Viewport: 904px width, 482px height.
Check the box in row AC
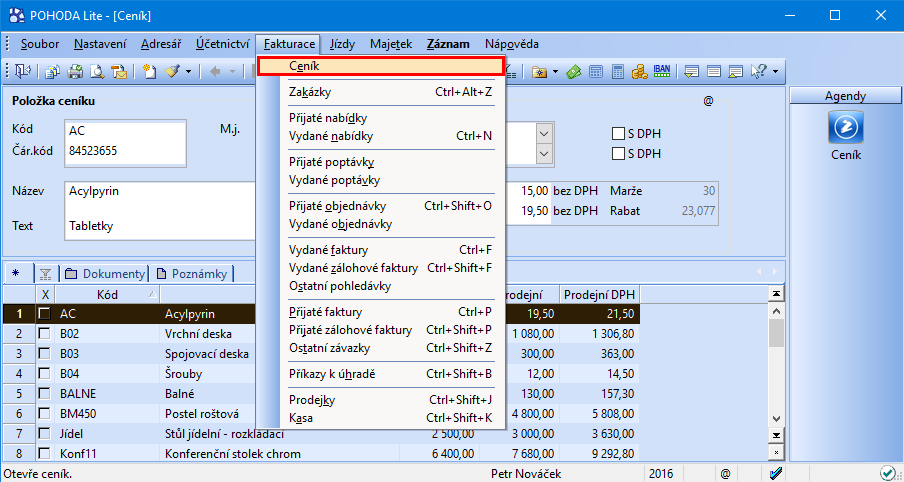[44, 314]
